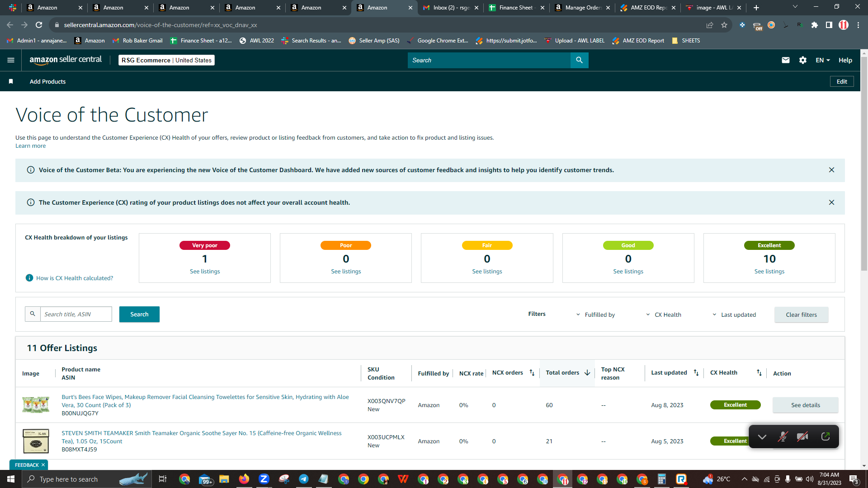Viewport: 868px width, 488px height.
Task: Show hidden system tray icons
Action: coord(745,479)
